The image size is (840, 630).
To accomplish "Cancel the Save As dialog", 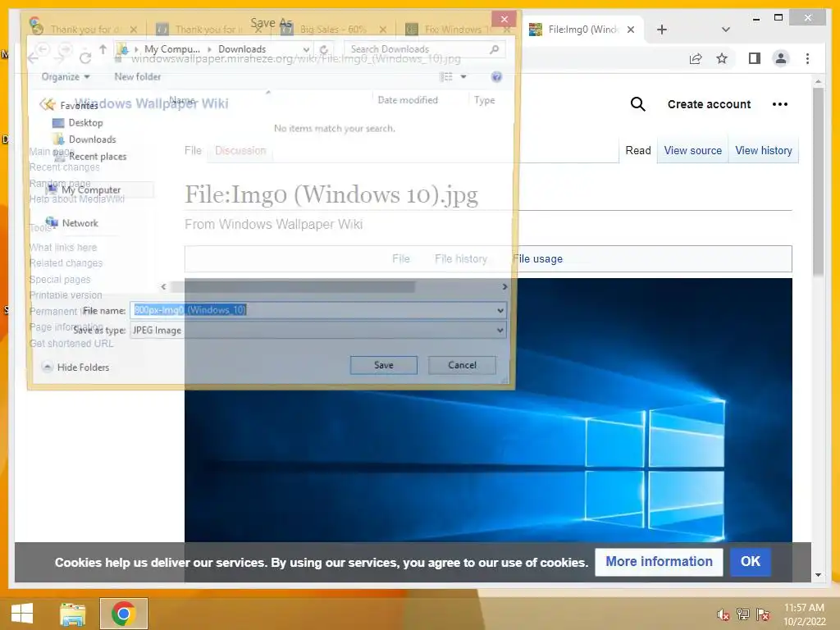I will click(x=462, y=365).
